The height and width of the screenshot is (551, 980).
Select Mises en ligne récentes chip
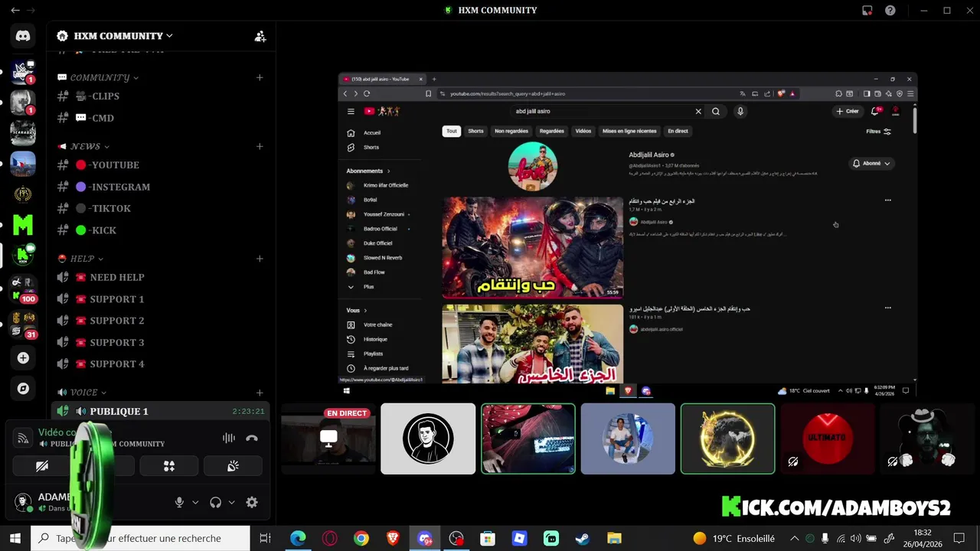click(629, 131)
